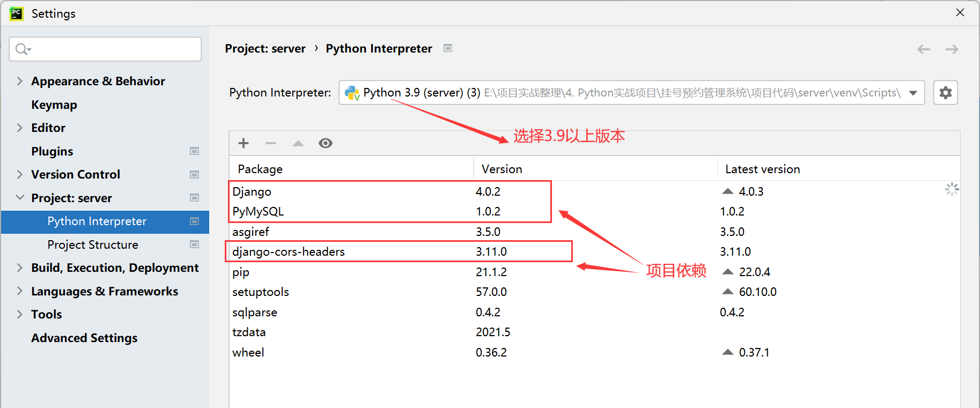
Task: Select Version Control in sidebar
Action: (76, 174)
